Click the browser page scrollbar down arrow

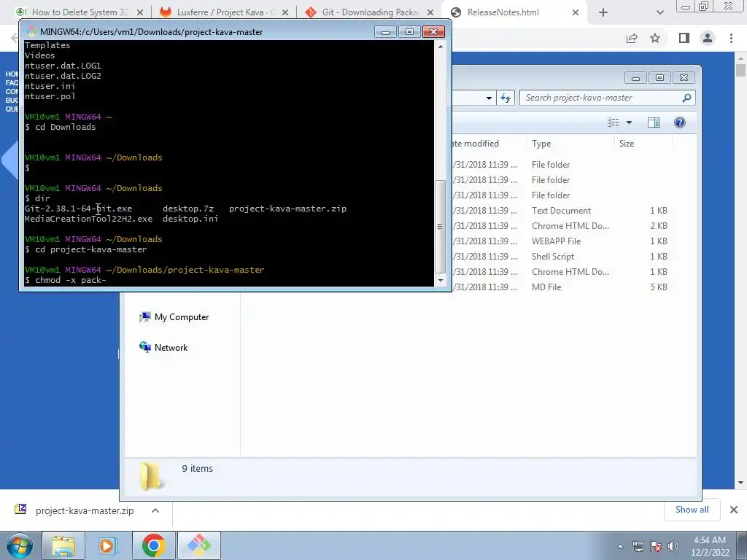click(740, 483)
